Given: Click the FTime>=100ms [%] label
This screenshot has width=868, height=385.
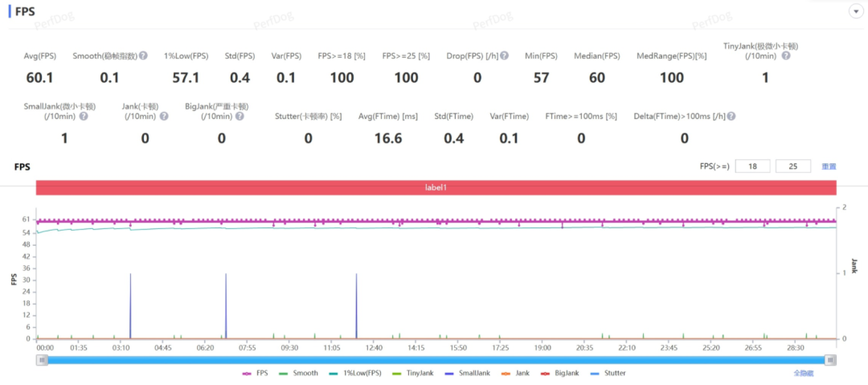Looking at the screenshot, I should [x=581, y=117].
